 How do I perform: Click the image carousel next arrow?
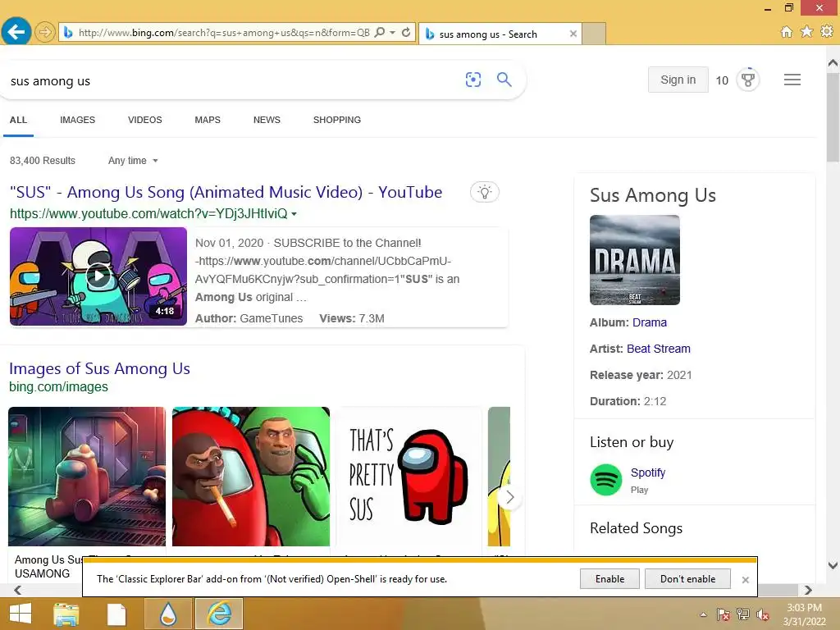click(509, 498)
